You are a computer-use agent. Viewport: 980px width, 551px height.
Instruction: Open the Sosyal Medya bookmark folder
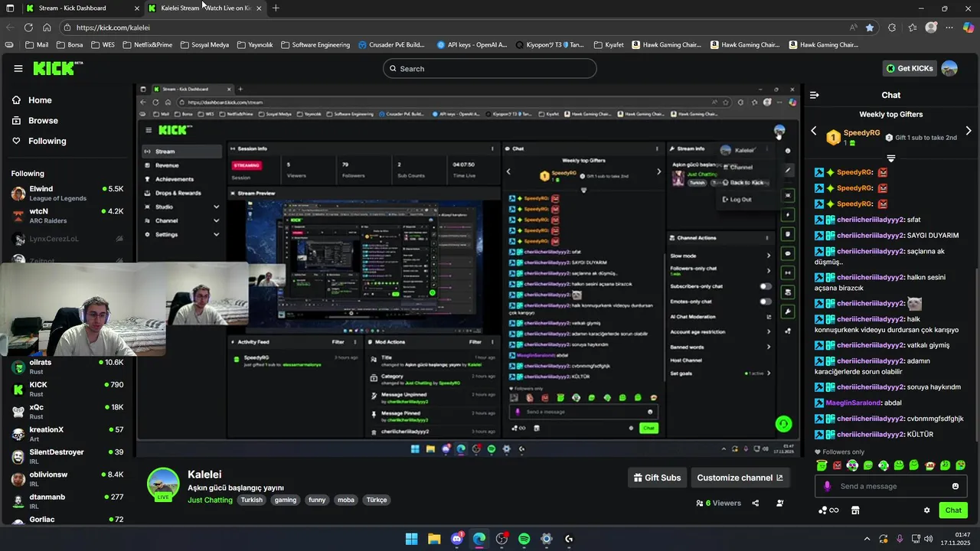[x=204, y=45]
